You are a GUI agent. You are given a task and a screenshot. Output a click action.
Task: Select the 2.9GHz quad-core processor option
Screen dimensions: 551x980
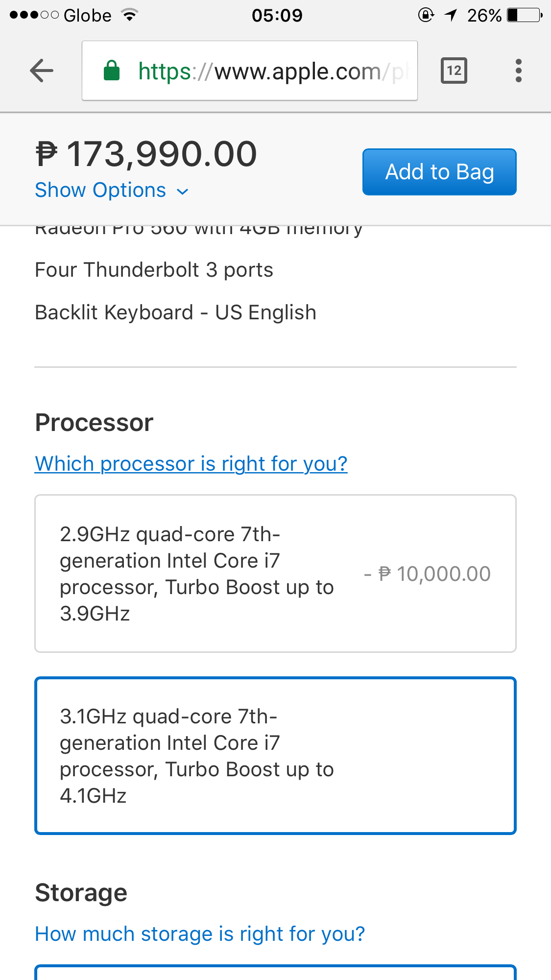275,574
